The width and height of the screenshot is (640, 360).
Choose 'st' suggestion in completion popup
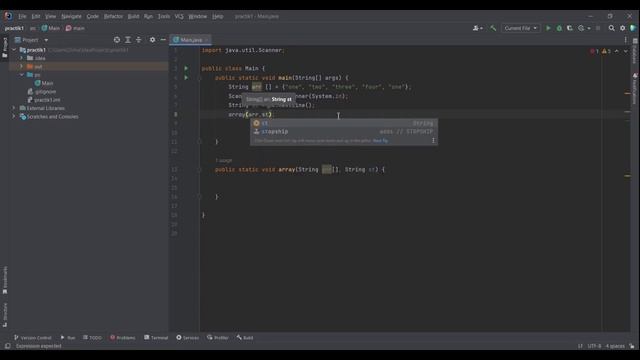point(344,123)
